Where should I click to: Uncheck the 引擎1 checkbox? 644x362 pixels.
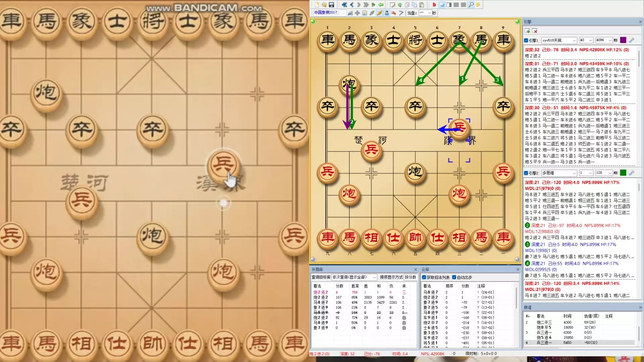526,41
